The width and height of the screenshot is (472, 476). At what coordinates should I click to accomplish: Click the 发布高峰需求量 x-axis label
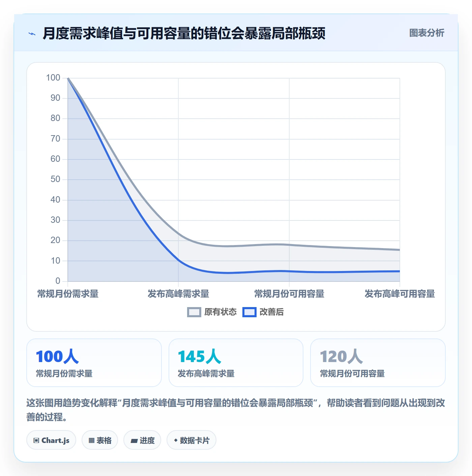click(178, 294)
